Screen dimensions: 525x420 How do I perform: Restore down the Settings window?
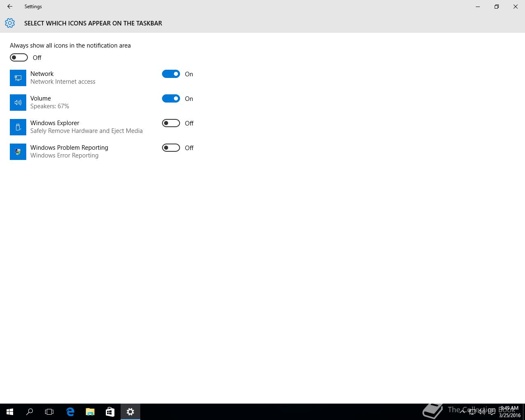point(497,7)
